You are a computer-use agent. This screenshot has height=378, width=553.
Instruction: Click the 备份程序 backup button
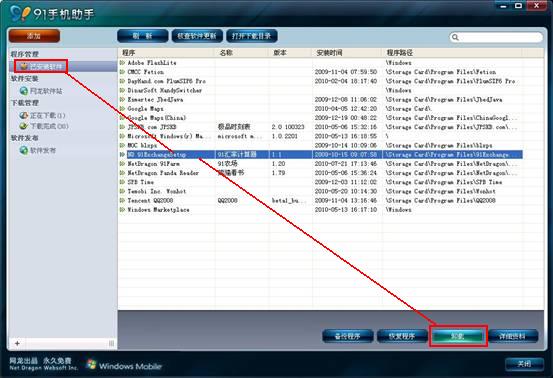(348, 336)
